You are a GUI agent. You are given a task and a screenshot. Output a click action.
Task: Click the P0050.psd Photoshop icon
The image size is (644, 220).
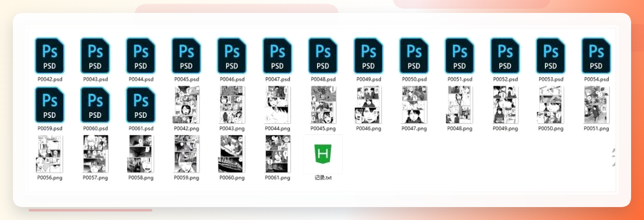pos(414,56)
